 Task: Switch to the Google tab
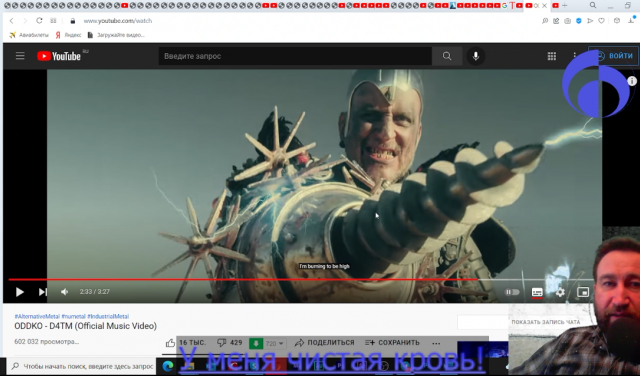pyautogui.click(x=504, y=5)
